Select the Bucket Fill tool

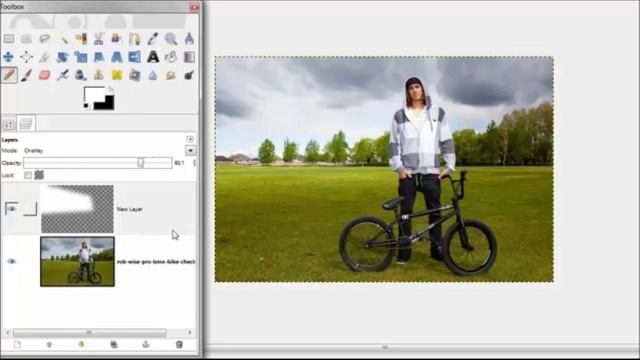[171, 57]
